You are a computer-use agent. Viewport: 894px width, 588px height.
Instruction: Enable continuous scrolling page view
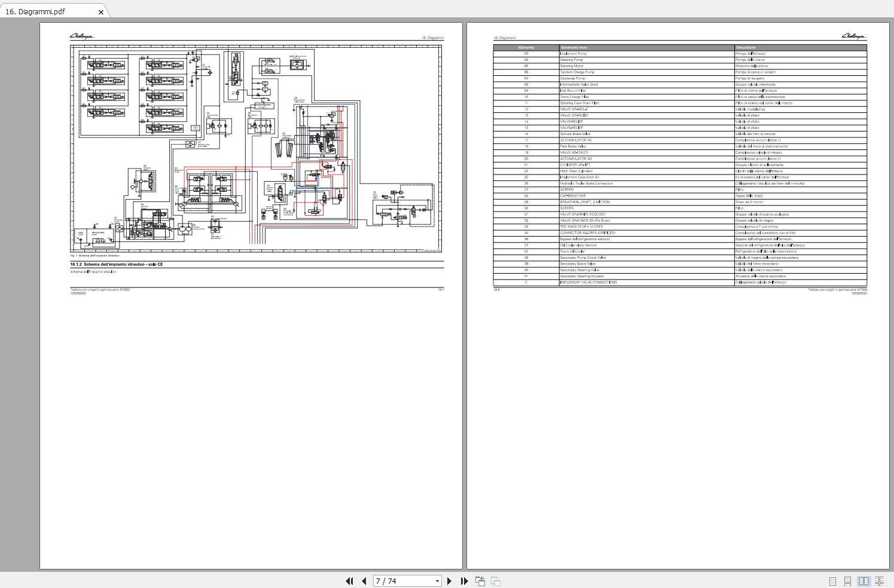pos(847,581)
